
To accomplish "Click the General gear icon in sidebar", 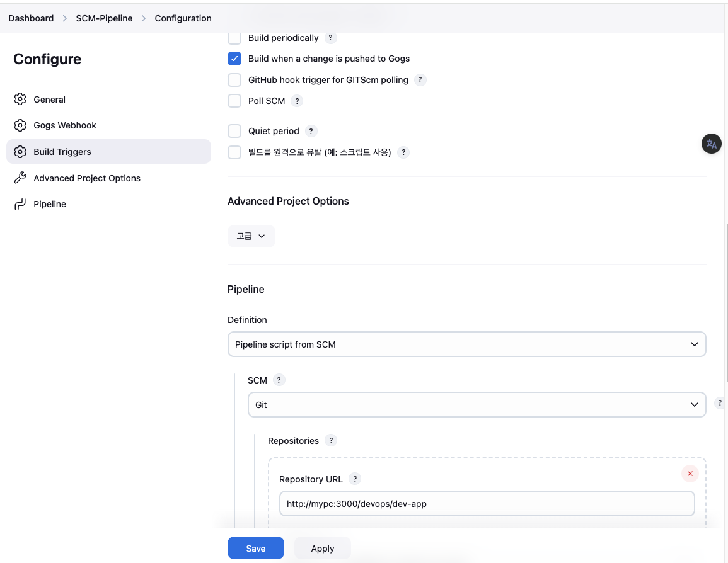I will click(x=20, y=100).
